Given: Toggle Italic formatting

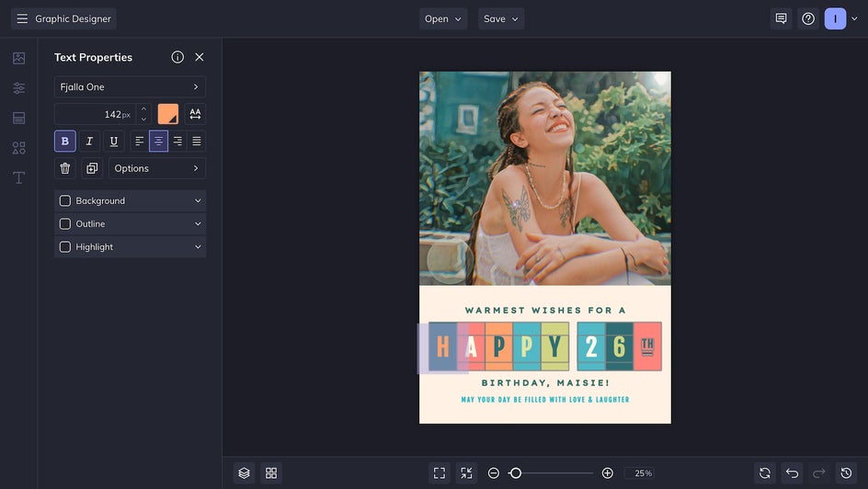Looking at the screenshot, I should [89, 141].
